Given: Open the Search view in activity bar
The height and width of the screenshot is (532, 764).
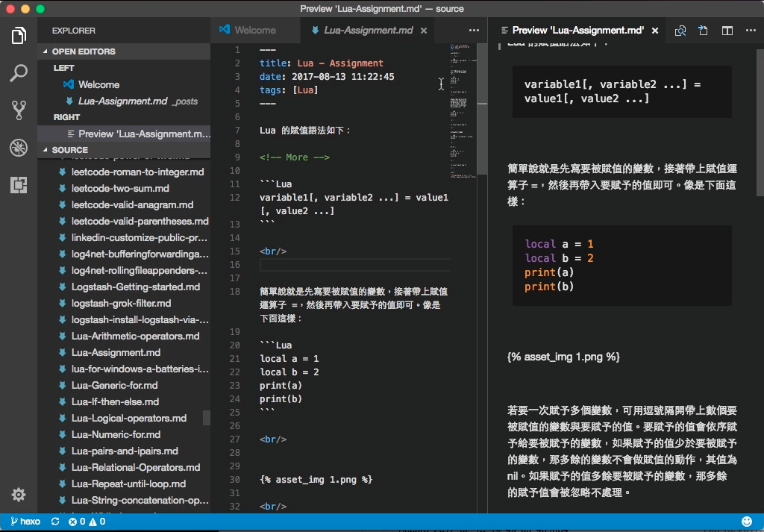Looking at the screenshot, I should tap(19, 73).
